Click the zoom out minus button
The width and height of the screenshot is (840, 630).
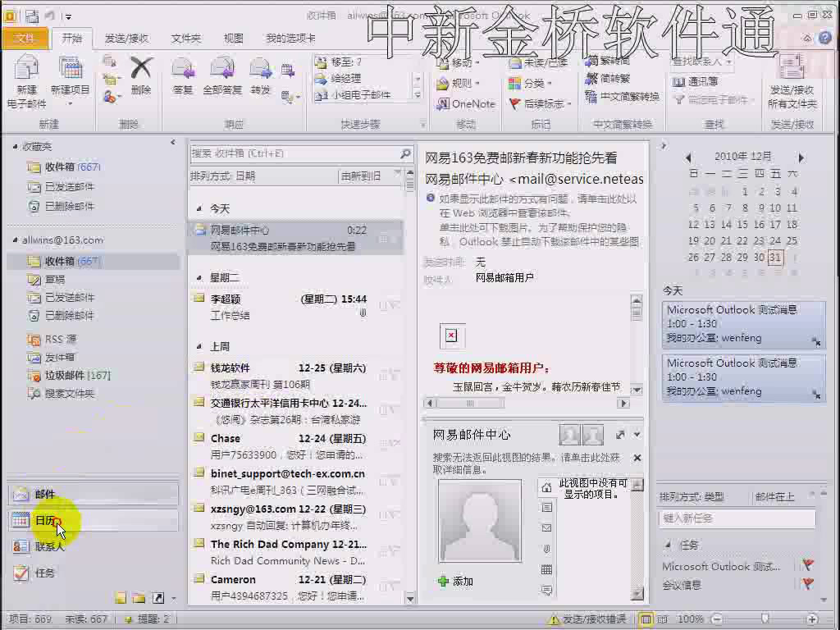pos(718,619)
